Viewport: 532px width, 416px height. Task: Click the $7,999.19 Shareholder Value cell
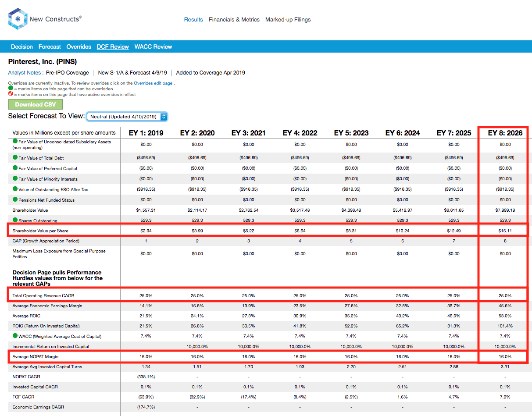505,210
